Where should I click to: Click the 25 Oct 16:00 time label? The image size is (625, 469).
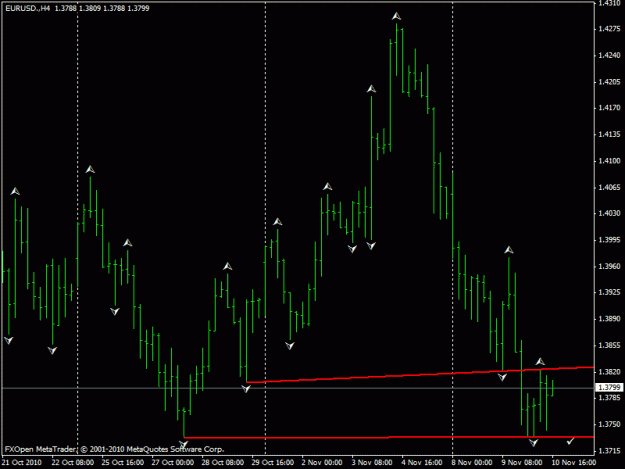pos(122,462)
